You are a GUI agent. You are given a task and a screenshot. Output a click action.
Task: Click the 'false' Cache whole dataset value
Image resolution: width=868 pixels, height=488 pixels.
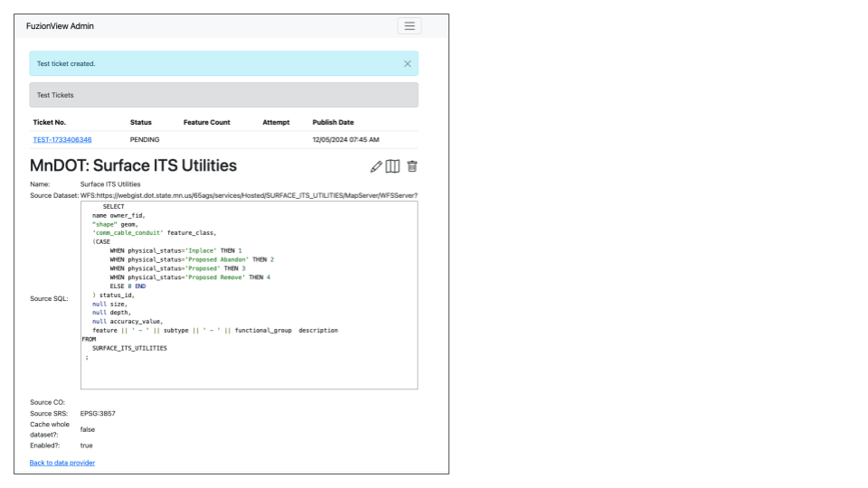88,429
